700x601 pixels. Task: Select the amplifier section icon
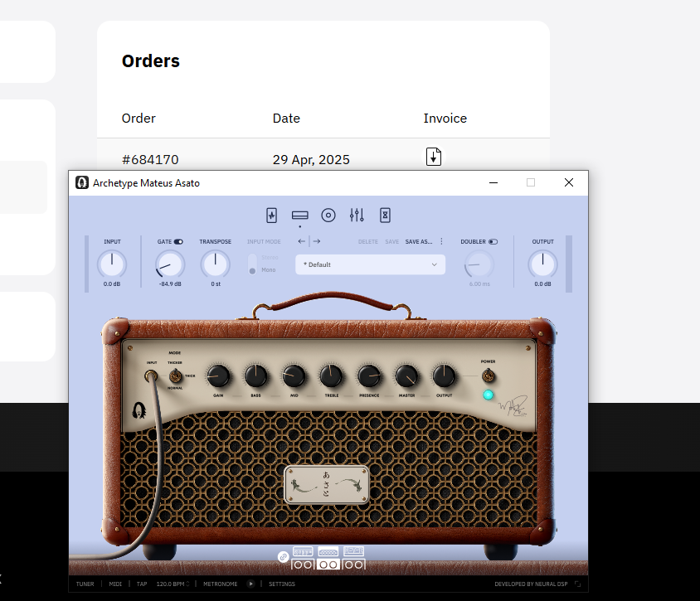point(300,216)
